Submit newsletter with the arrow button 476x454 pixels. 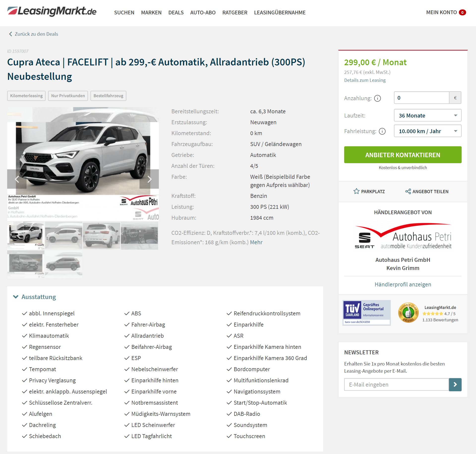pyautogui.click(x=455, y=384)
